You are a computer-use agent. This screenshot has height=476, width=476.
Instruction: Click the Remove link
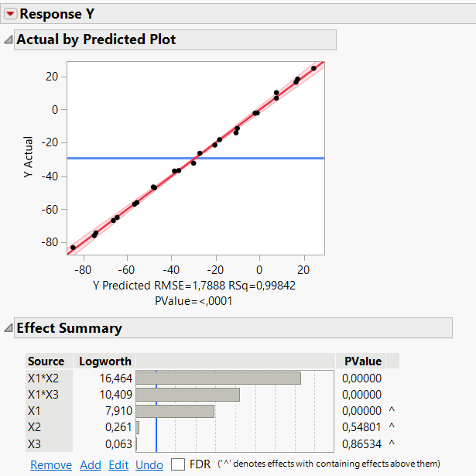coord(51,465)
